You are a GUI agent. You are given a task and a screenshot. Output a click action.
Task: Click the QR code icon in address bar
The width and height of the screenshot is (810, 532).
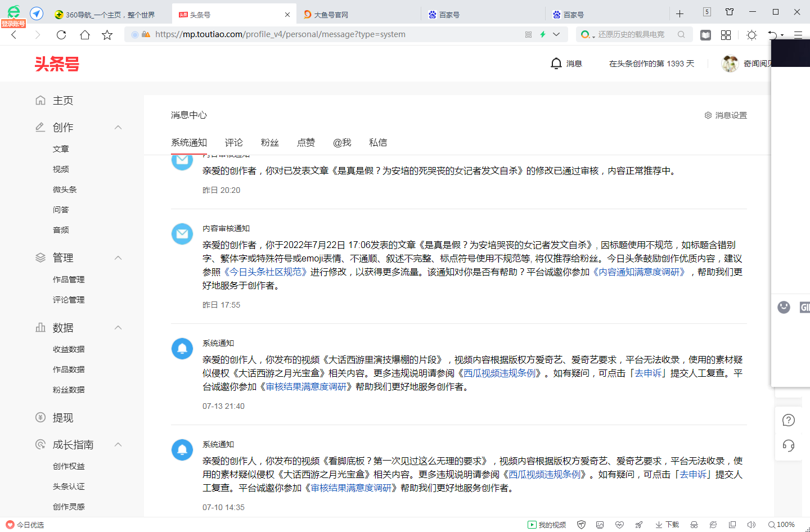tap(528, 34)
